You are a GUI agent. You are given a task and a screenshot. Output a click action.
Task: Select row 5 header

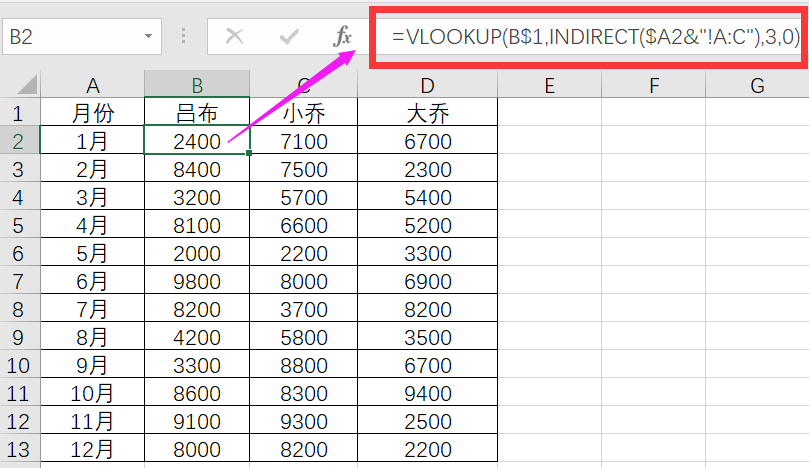pos(19,225)
